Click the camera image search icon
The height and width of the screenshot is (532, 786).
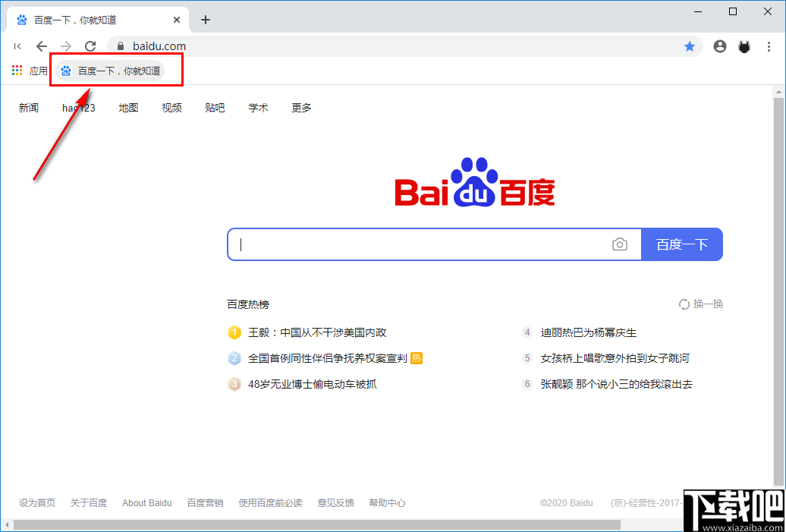[x=620, y=244]
